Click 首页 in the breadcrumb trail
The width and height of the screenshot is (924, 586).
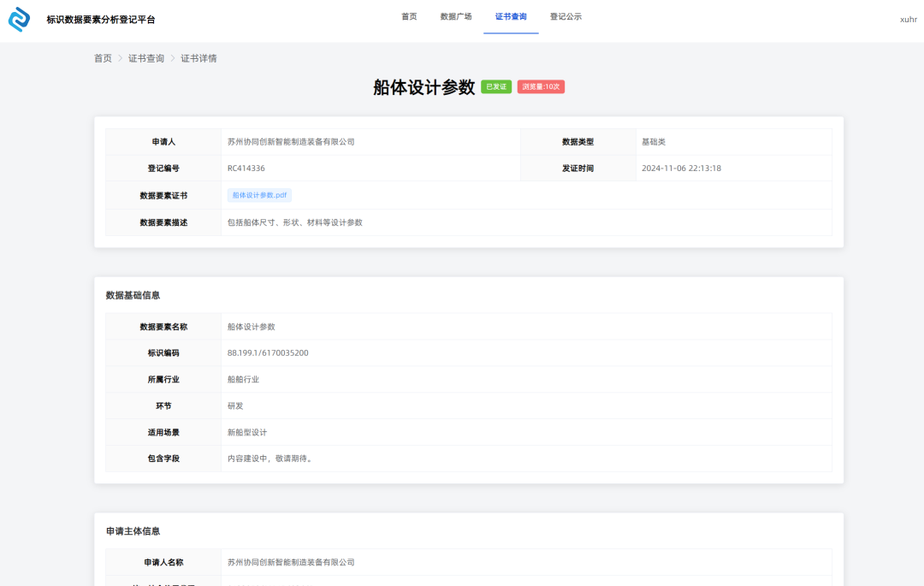[102, 58]
